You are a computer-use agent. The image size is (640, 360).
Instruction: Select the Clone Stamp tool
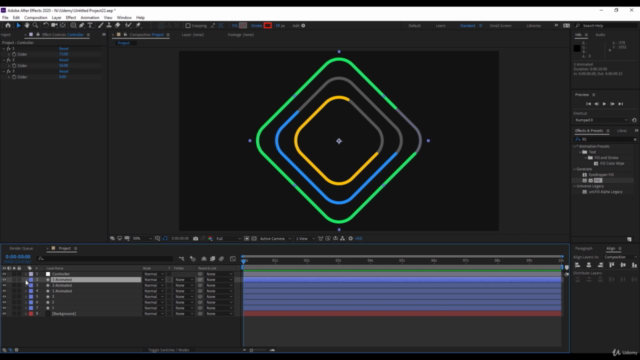tap(109, 25)
